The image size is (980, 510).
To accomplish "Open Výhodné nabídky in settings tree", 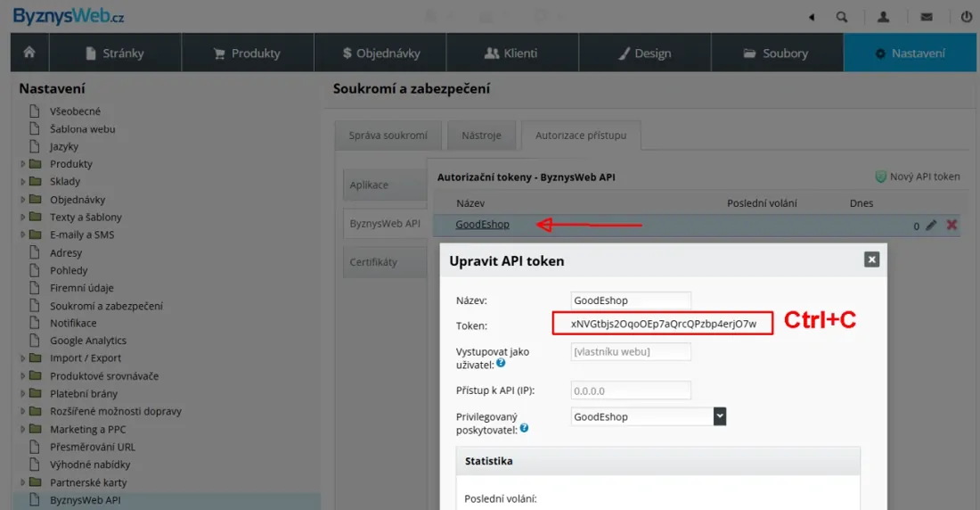I will [x=90, y=465].
